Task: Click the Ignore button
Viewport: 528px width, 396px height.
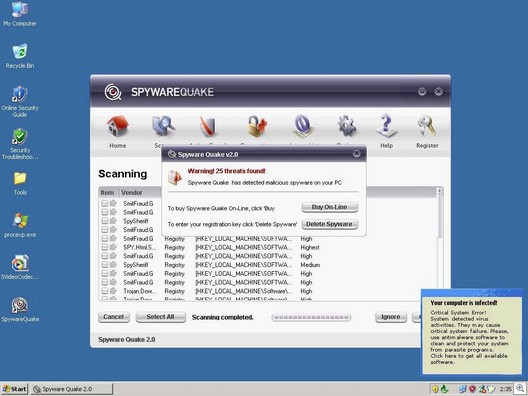Action: (391, 317)
